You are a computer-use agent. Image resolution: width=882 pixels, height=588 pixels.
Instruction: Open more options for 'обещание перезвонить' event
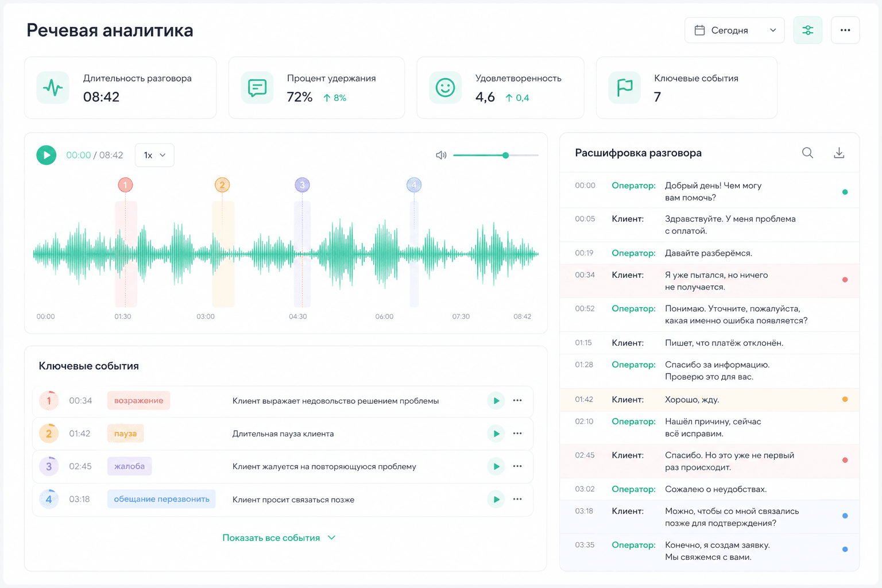517,499
